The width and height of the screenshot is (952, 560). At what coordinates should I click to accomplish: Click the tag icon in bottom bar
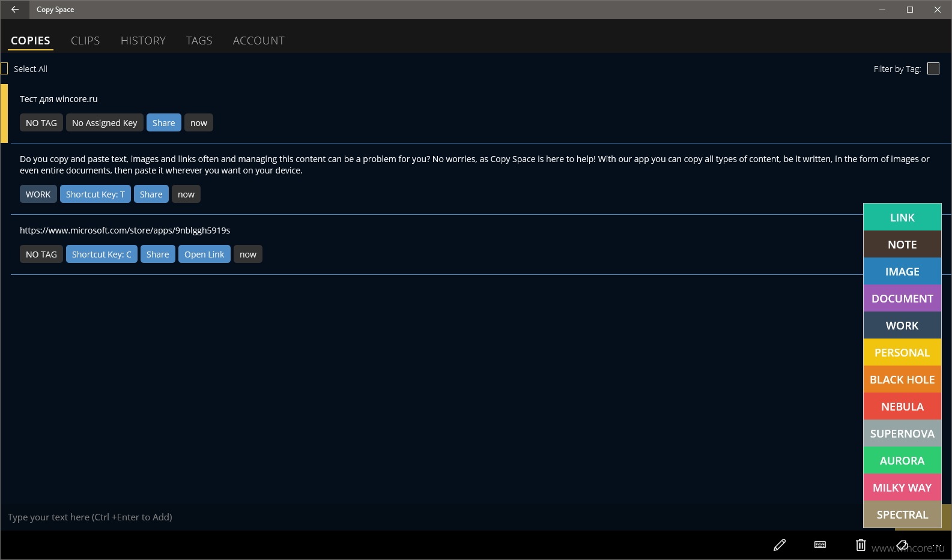(902, 545)
